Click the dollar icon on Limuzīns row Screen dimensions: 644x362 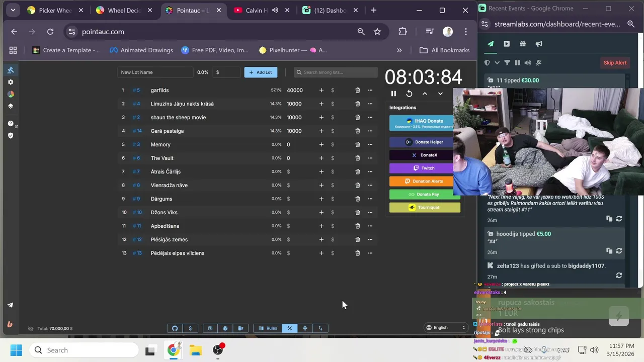(333, 104)
